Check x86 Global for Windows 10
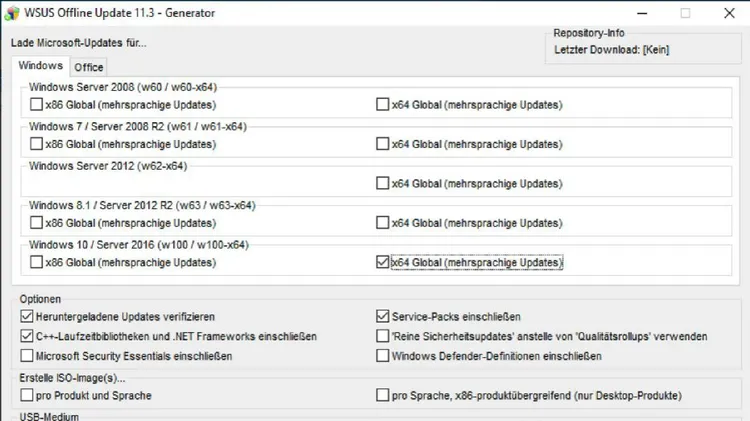Viewport: 750px width, 421px height. click(x=36, y=262)
